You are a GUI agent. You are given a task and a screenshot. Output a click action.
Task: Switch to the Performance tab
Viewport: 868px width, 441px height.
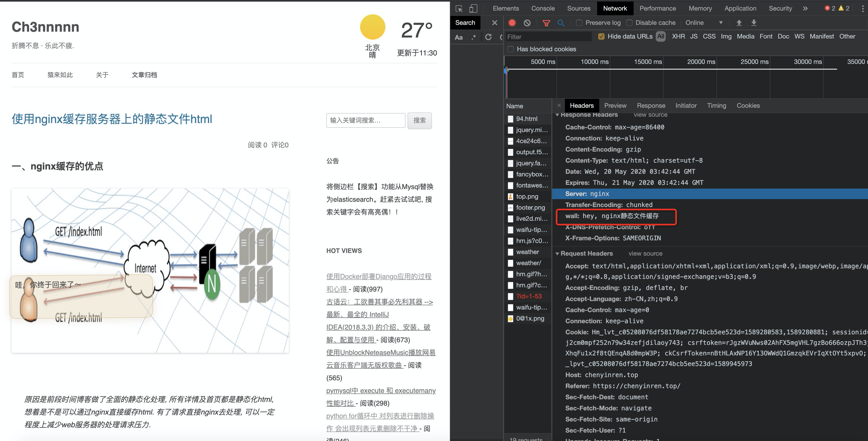tap(657, 8)
